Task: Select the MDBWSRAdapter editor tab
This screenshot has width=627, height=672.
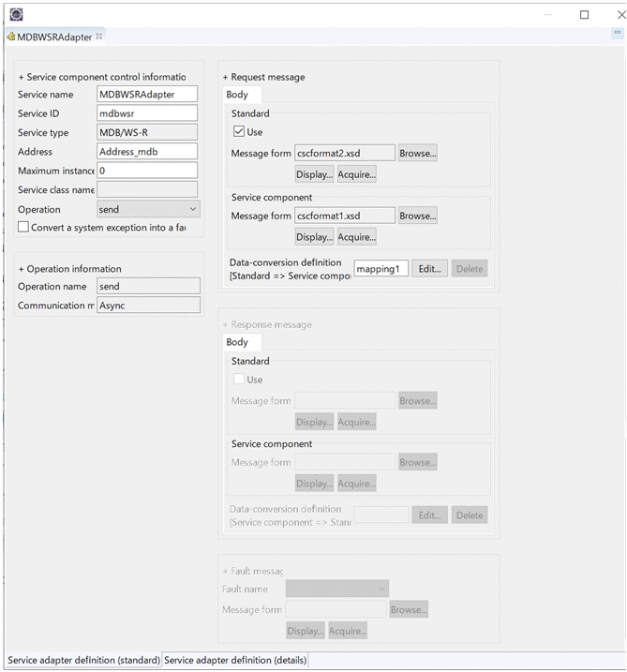Action: click(54, 37)
